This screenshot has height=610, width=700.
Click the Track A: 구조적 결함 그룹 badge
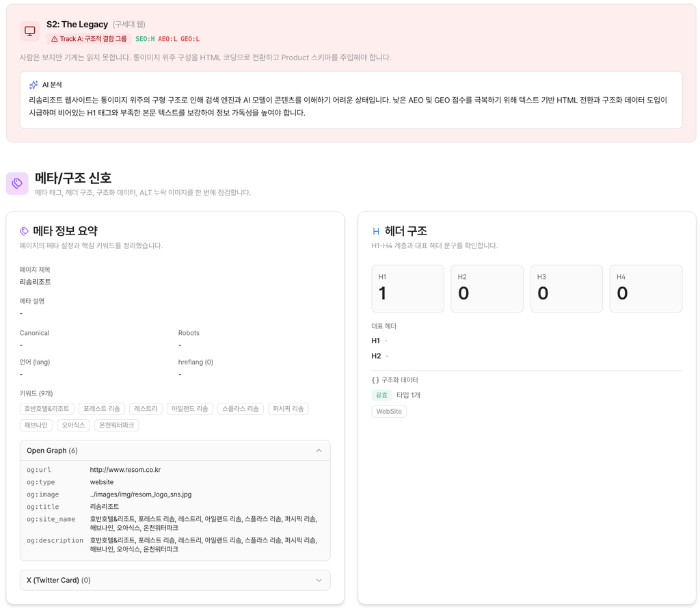pyautogui.click(x=89, y=39)
